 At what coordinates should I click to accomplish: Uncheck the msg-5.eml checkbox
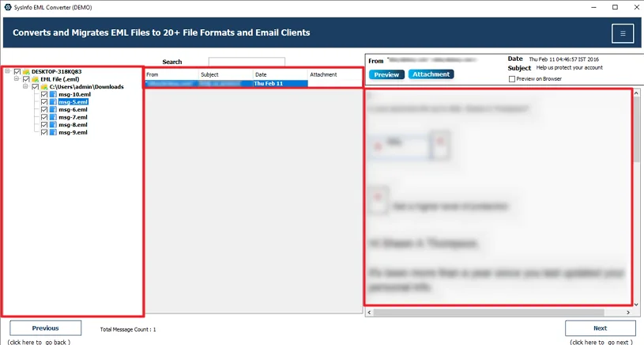pyautogui.click(x=44, y=102)
